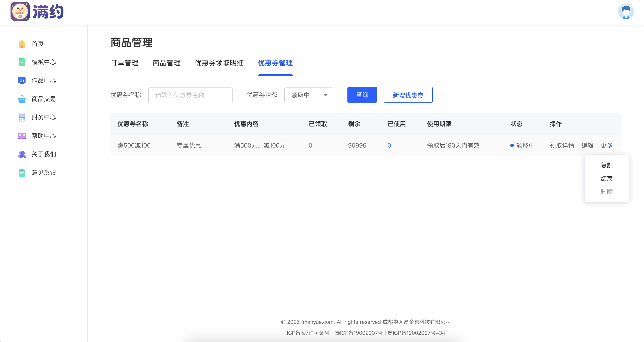
Task: Click the 新增优惠券 button
Action: (408, 95)
